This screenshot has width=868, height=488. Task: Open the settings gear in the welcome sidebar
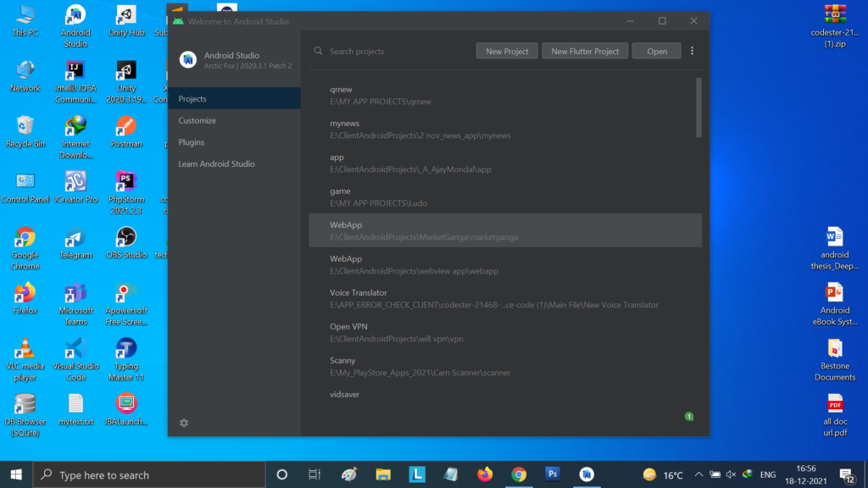pos(184,423)
